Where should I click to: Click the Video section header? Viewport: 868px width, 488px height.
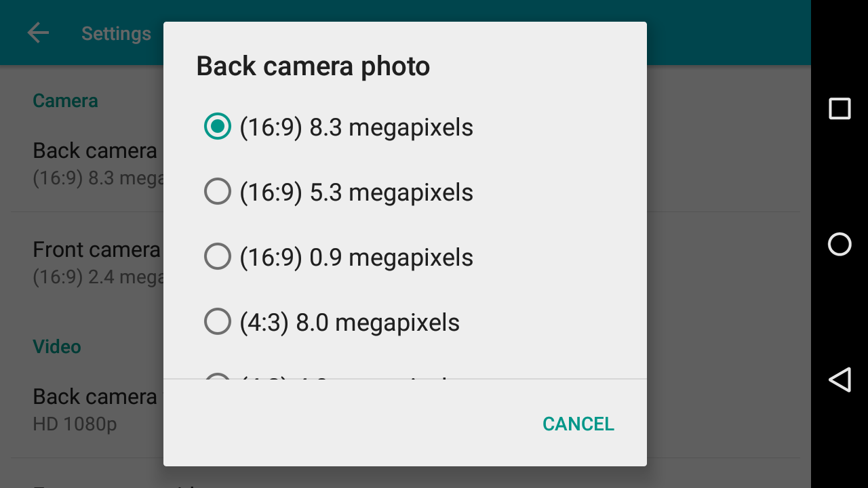click(57, 346)
